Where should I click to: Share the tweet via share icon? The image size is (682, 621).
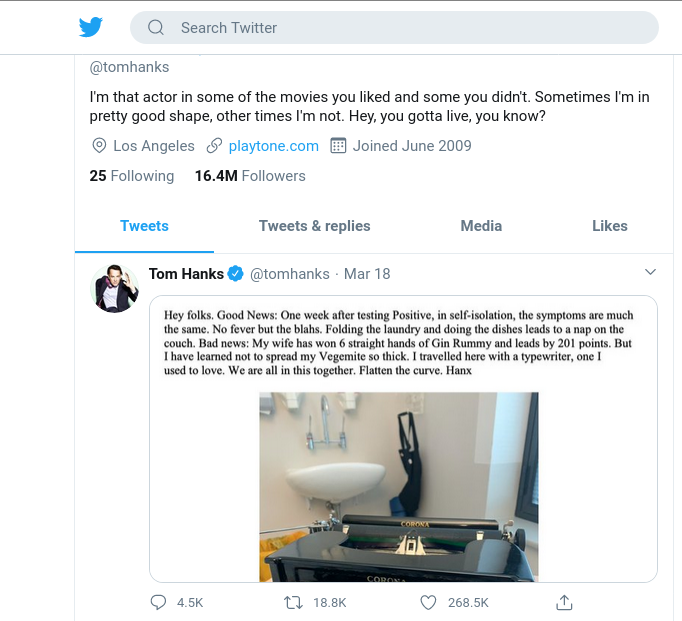click(564, 603)
